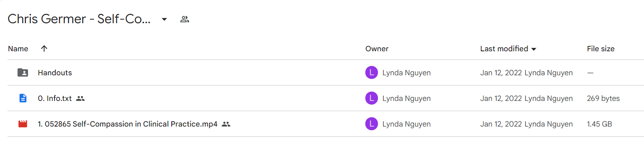
Task: Open the Handouts folder
Action: click(x=55, y=72)
